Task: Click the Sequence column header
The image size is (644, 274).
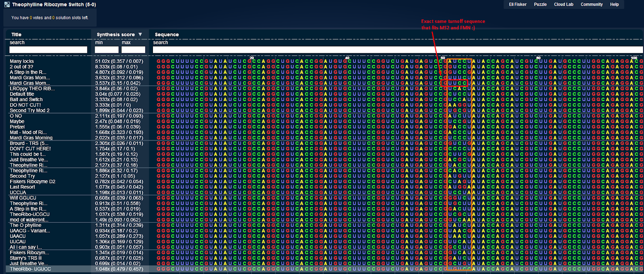Action: click(x=167, y=35)
